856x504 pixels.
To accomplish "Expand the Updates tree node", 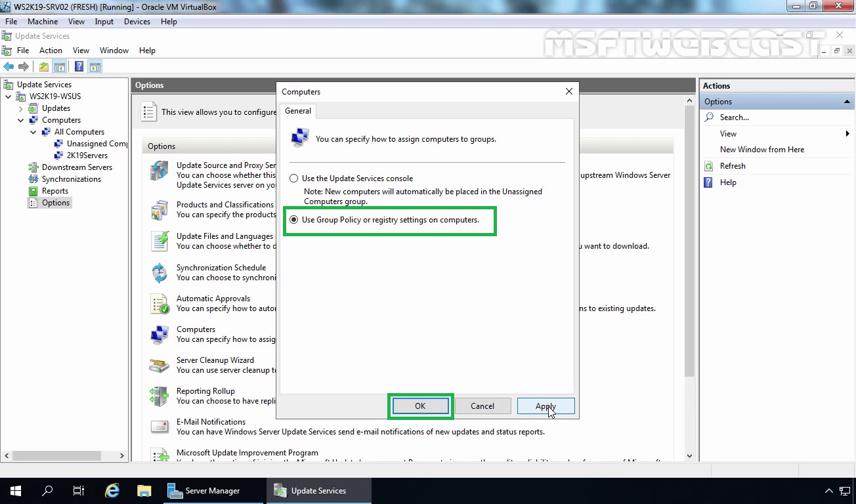I will (20, 108).
